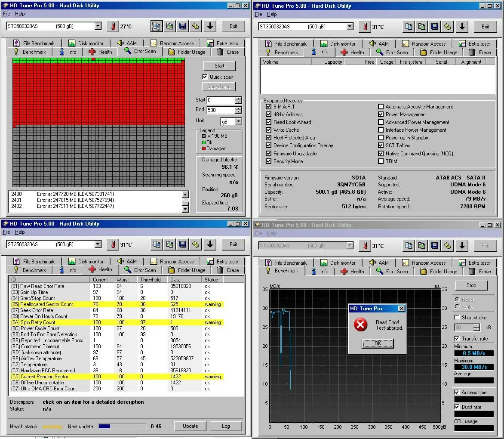Toggle the Burst rate checkbox

(457, 407)
